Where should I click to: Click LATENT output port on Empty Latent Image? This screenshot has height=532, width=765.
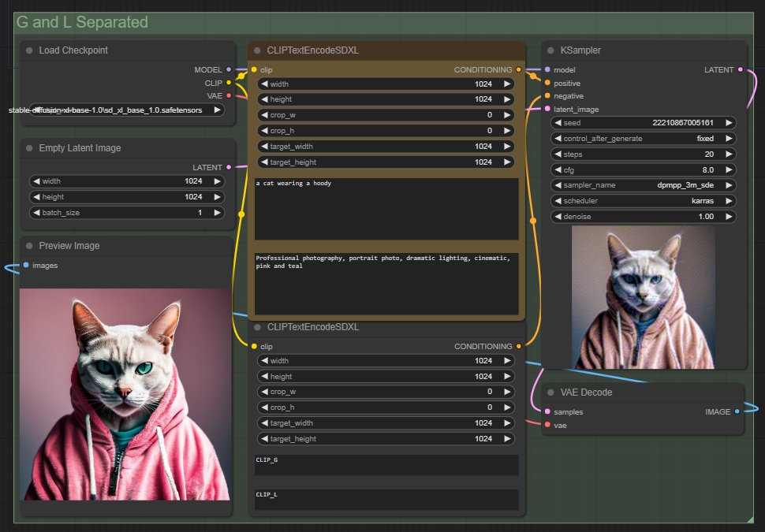[x=229, y=167]
